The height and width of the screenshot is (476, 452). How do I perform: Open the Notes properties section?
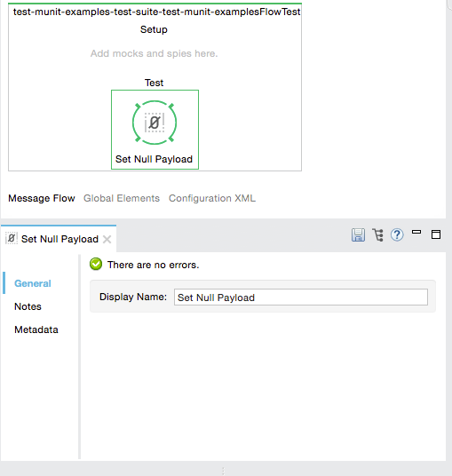coord(28,306)
